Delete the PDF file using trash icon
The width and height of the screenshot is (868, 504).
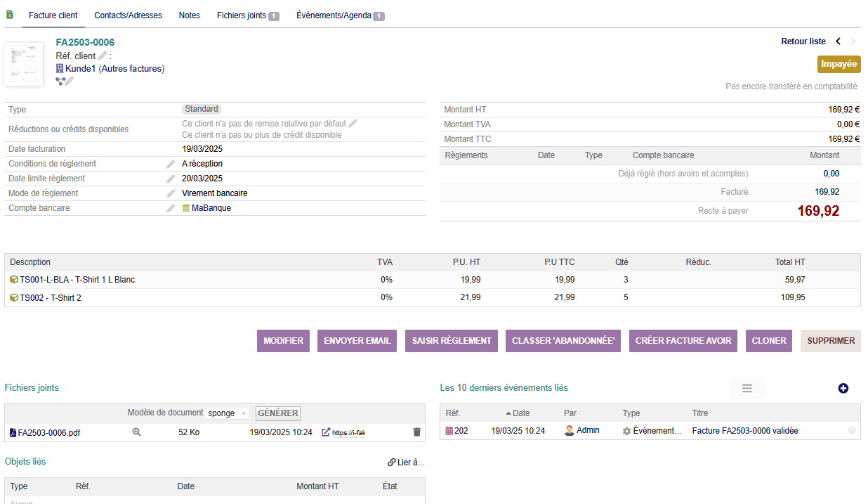click(x=416, y=432)
